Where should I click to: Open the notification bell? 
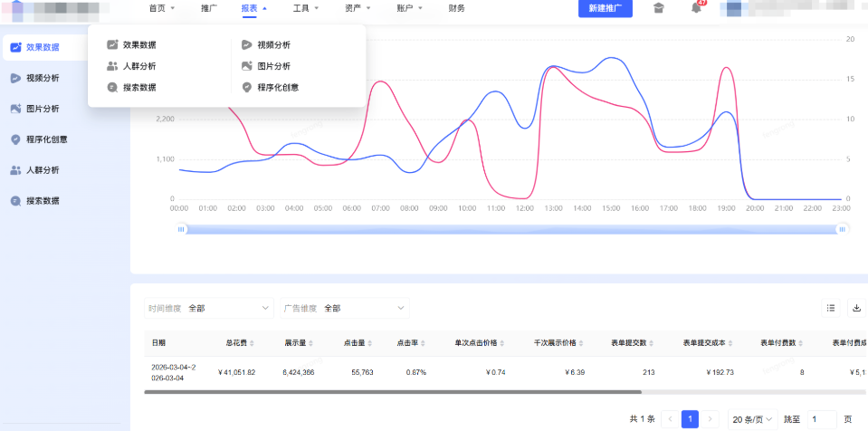(696, 8)
